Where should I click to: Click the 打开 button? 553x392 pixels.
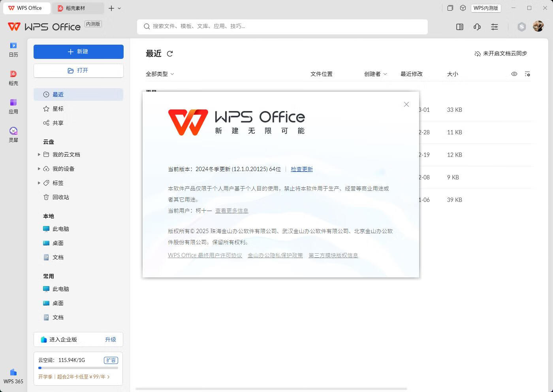[x=79, y=71]
